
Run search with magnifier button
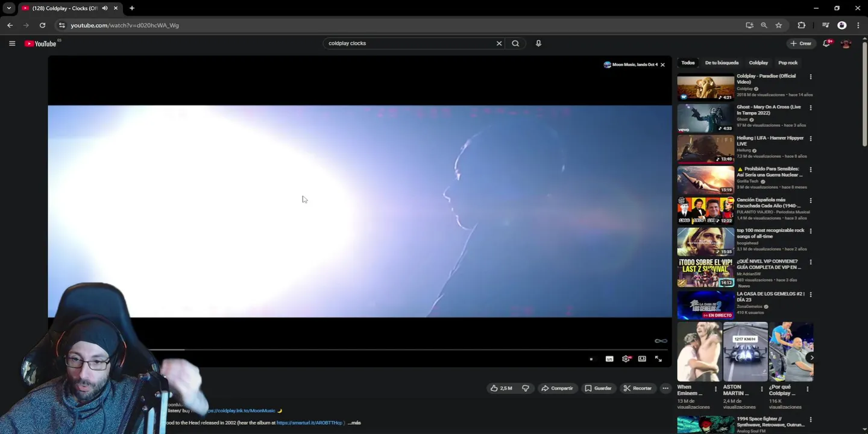[515, 43]
